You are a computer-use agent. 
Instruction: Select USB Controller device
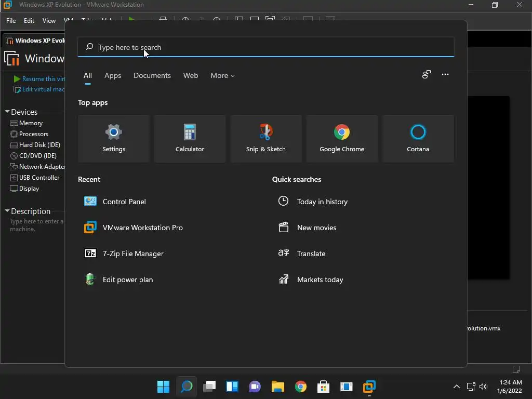35,178
